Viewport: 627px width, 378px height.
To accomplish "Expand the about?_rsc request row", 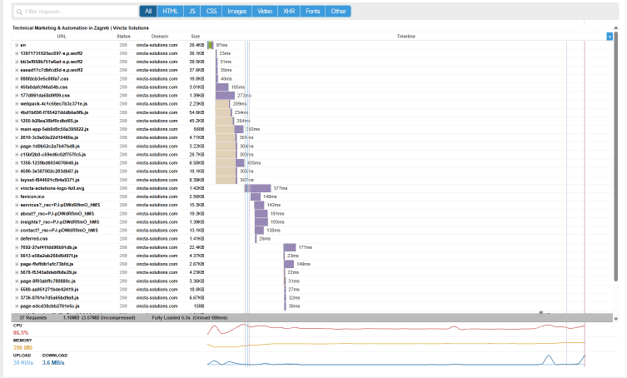I will [x=17, y=214].
